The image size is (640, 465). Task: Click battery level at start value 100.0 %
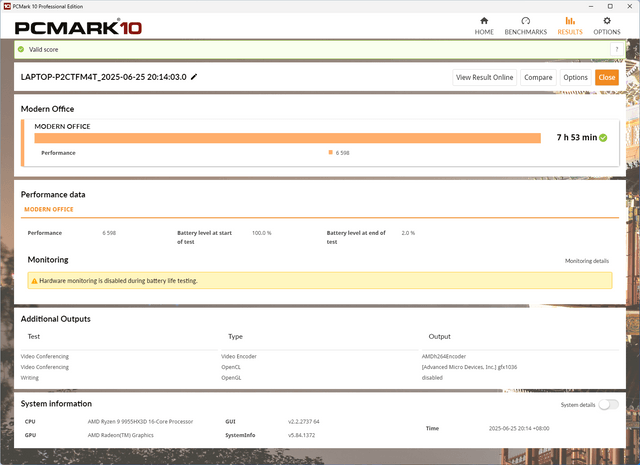pos(261,233)
